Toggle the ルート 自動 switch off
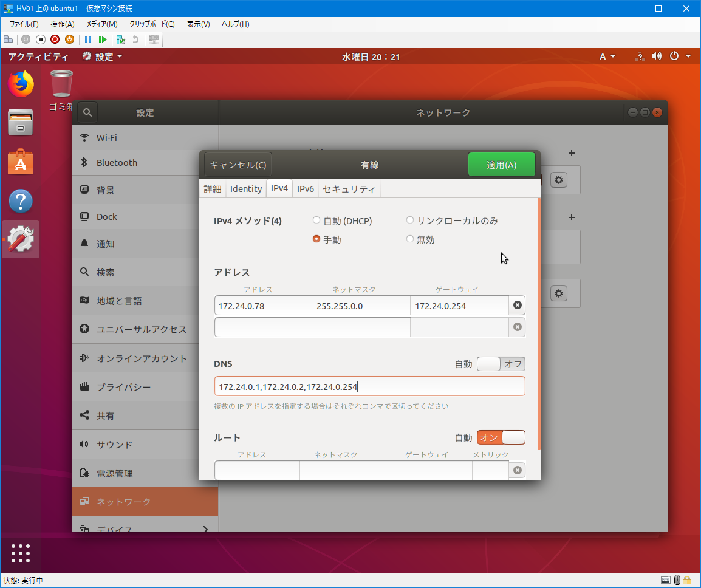 point(501,437)
